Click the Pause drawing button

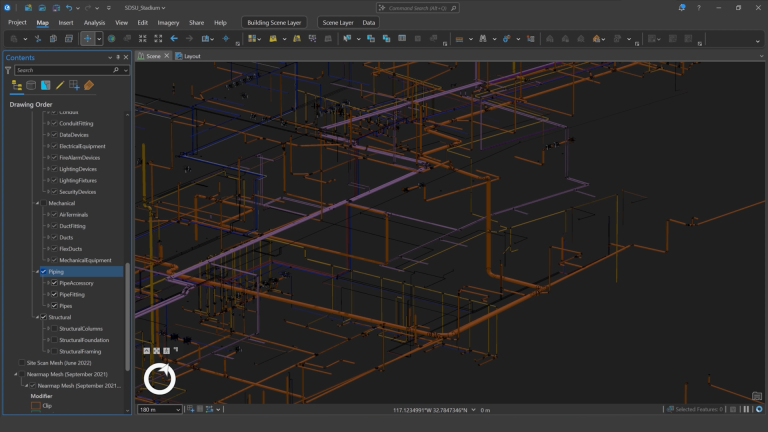coord(746,409)
